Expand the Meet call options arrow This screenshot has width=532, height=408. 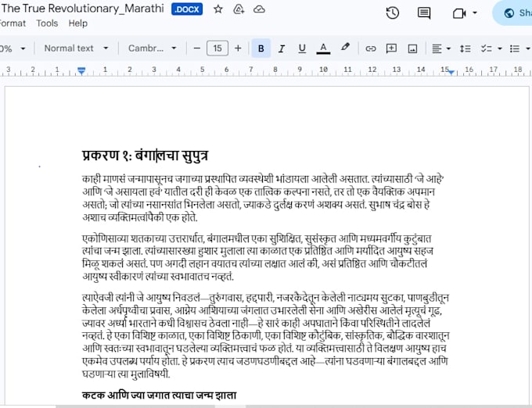[x=475, y=13]
